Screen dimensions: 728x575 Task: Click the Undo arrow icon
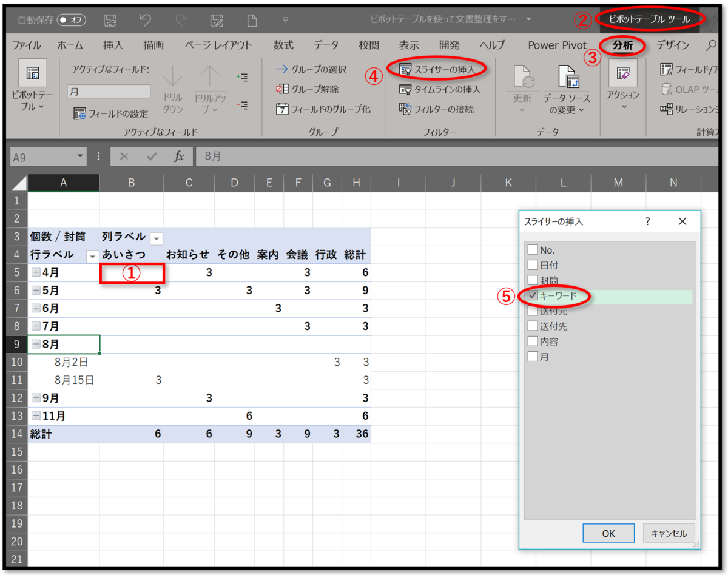point(146,20)
